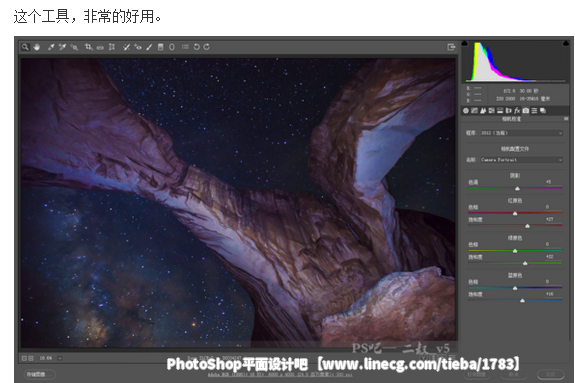Rotate image 90 degrees clockwise
Viewport: 575px width, 383px height.
[x=206, y=47]
